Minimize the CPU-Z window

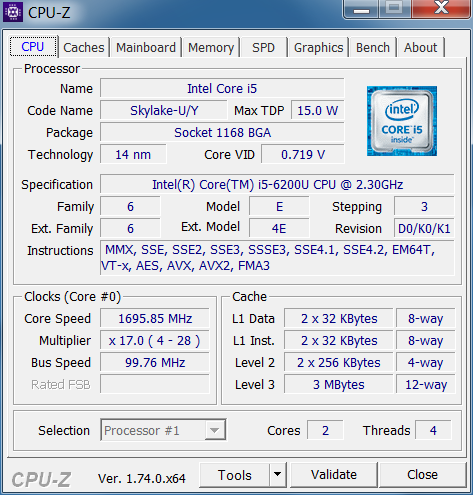(361, 9)
